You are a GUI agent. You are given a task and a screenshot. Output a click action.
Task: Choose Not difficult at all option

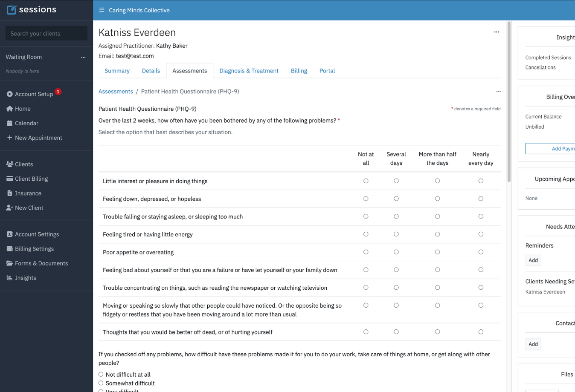(101, 374)
